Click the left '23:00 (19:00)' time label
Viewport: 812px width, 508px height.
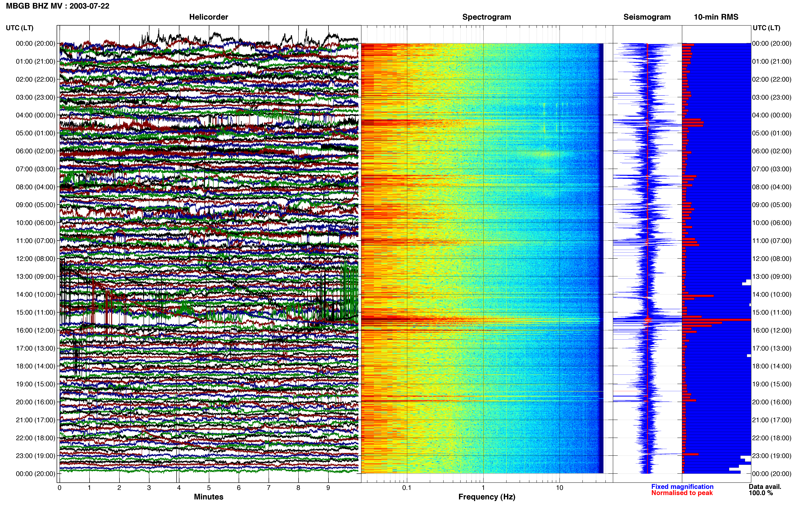[36, 456]
